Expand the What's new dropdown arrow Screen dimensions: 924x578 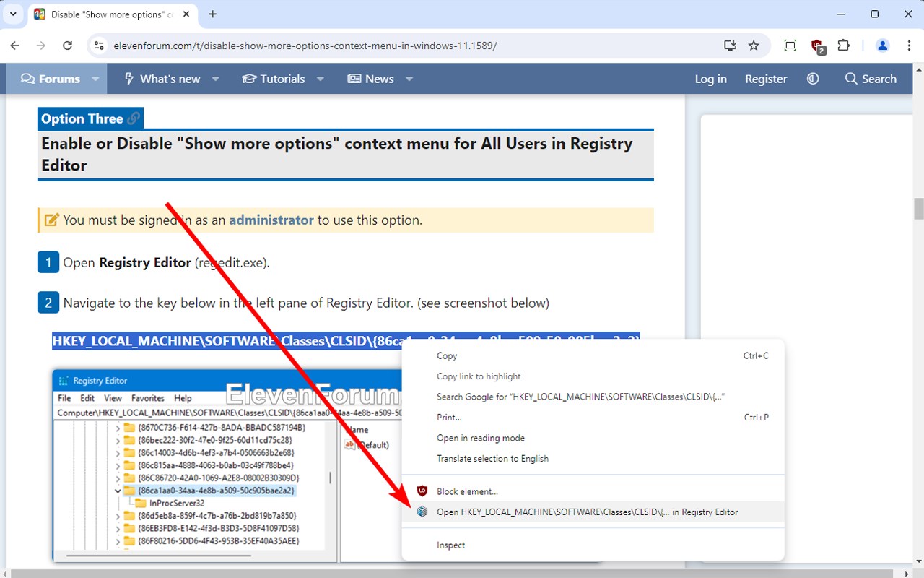(x=215, y=79)
